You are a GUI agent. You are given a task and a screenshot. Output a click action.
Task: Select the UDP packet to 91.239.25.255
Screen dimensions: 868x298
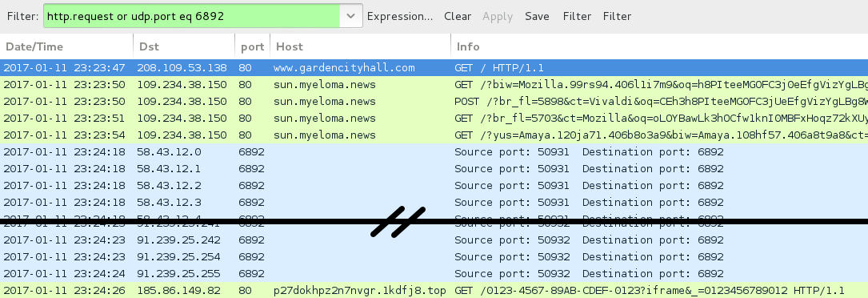pos(434,274)
